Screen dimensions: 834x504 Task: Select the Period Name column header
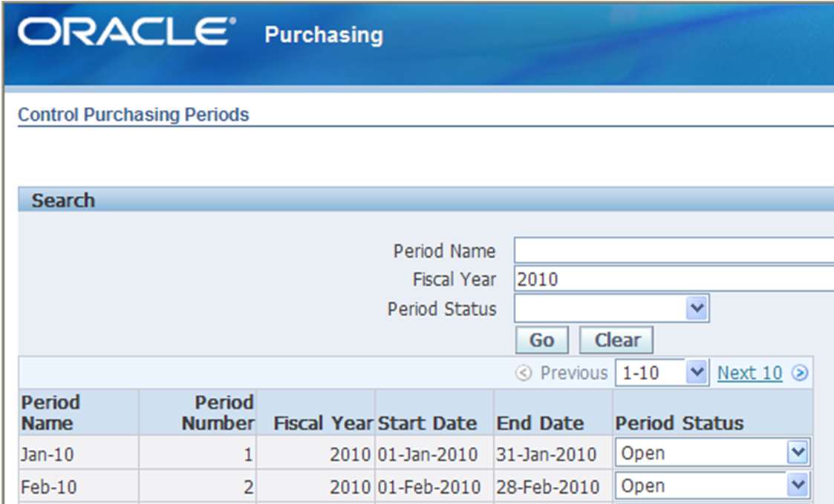(x=51, y=413)
